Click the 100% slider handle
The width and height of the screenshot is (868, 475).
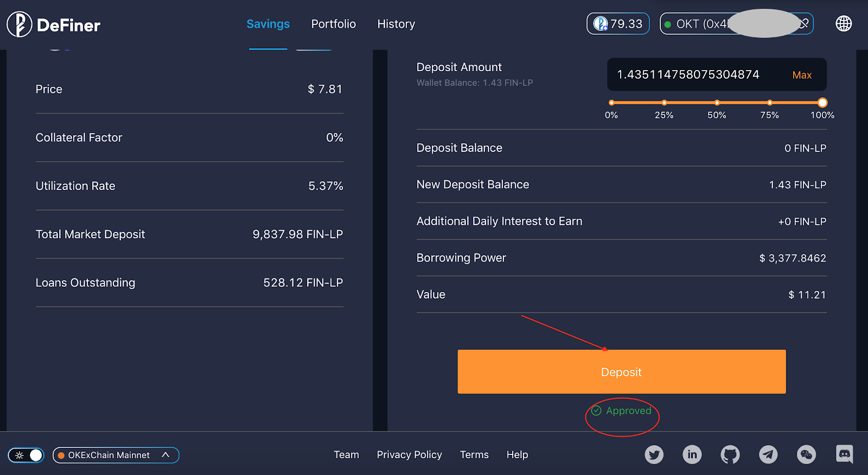(822, 103)
